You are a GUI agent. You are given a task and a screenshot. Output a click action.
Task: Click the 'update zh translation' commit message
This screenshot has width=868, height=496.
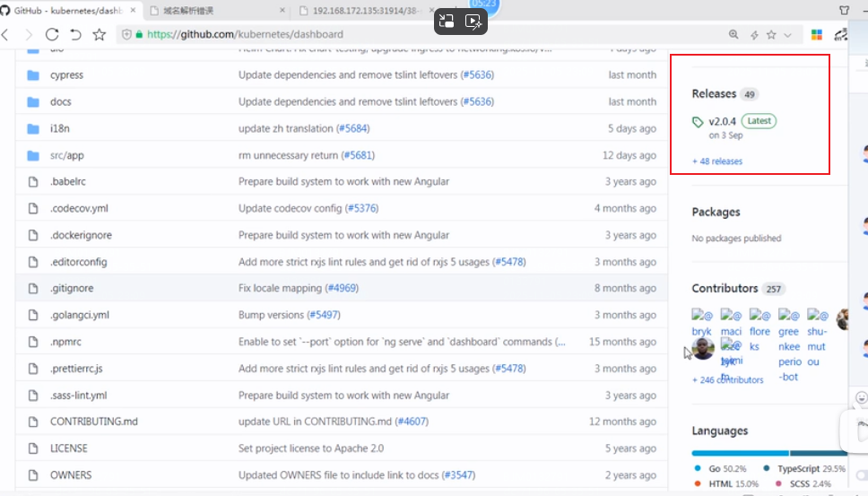point(286,128)
